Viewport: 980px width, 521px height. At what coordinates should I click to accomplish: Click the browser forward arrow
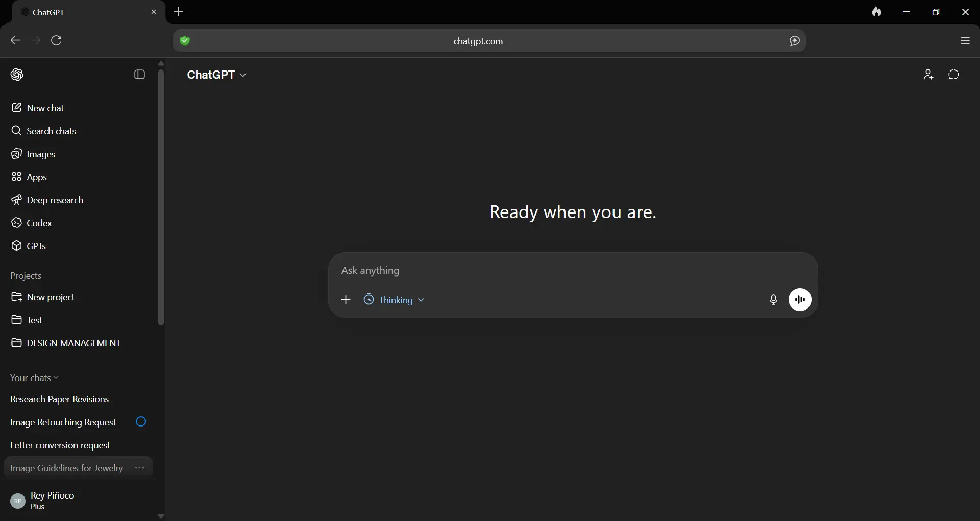pyautogui.click(x=35, y=40)
